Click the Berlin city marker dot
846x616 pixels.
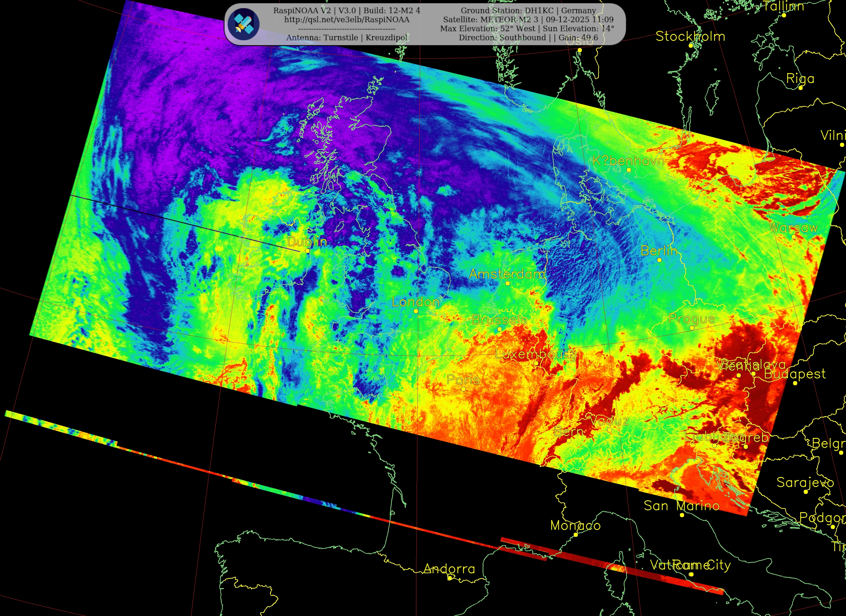click(659, 260)
